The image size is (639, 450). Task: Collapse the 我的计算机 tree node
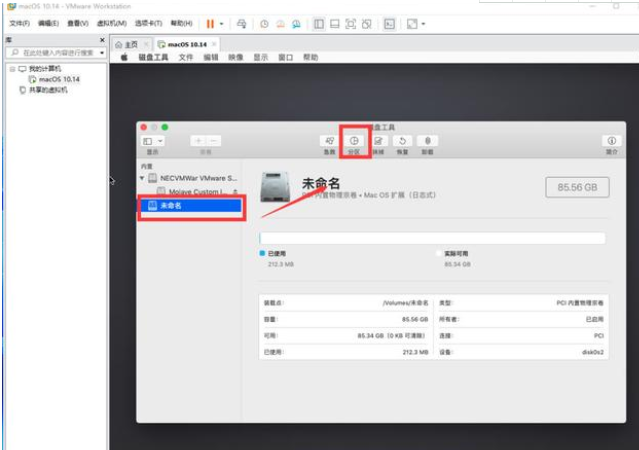coord(10,68)
